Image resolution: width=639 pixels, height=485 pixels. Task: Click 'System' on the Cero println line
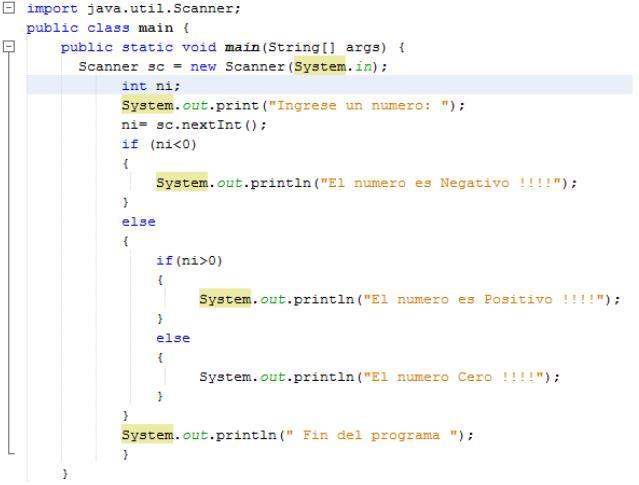[225, 377]
